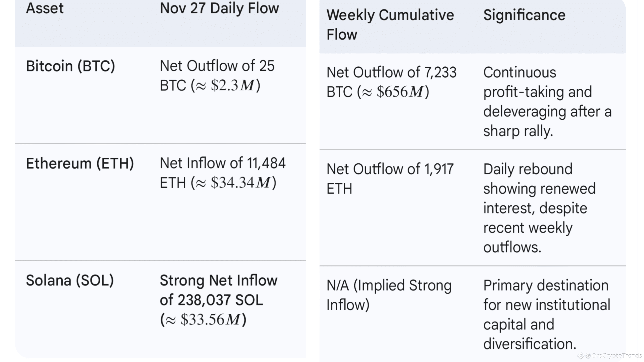Click the ≈ $33.56M Solana value
This screenshot has height=362, width=644.
pyautogui.click(x=203, y=320)
